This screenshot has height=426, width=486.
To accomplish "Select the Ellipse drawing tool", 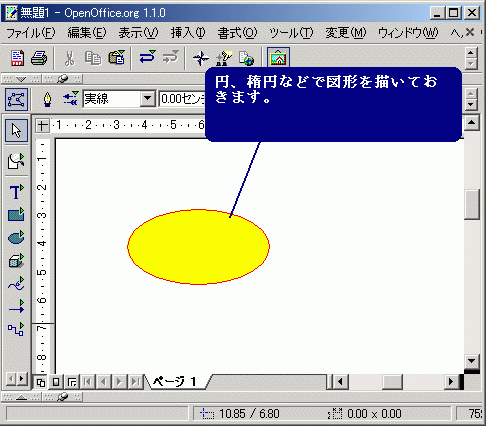I will [x=16, y=238].
